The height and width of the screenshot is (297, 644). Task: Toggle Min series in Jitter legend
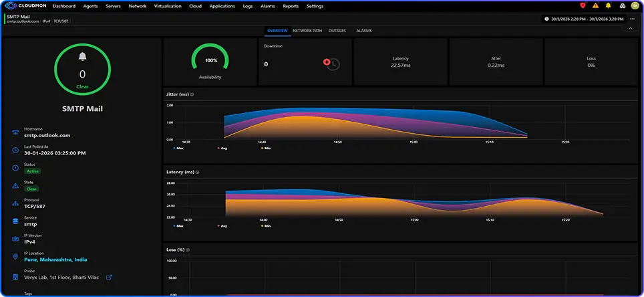[x=266, y=148]
